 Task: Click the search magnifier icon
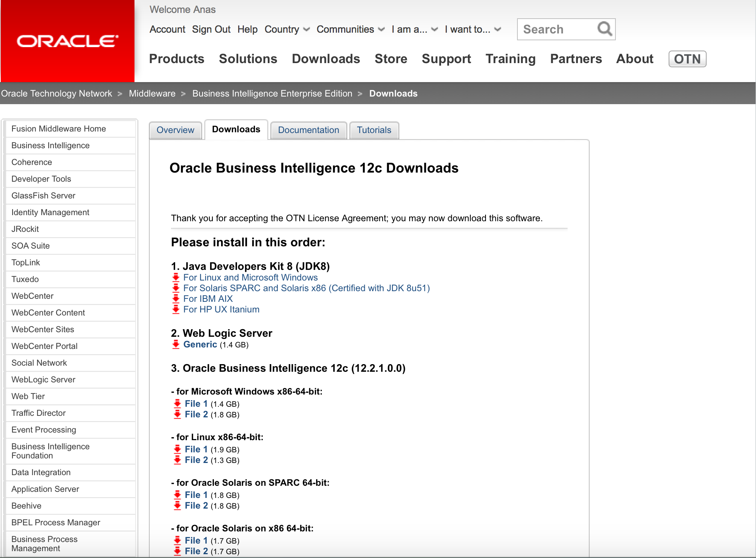pos(604,29)
